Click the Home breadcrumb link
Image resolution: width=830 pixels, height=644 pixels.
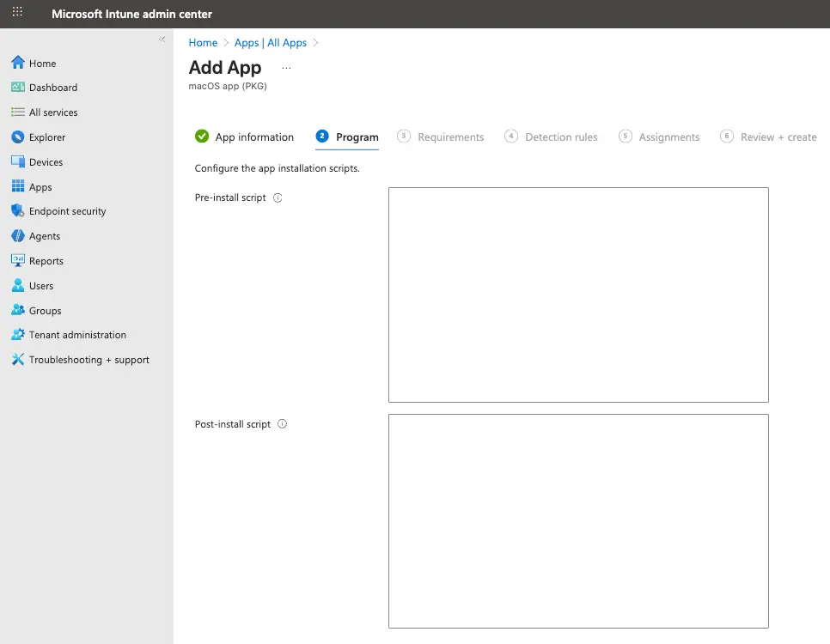(203, 43)
